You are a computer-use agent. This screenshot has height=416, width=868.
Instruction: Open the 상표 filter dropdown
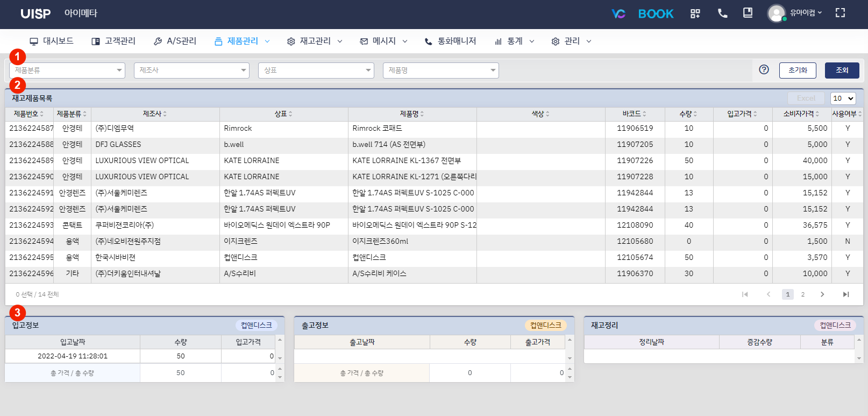point(316,70)
